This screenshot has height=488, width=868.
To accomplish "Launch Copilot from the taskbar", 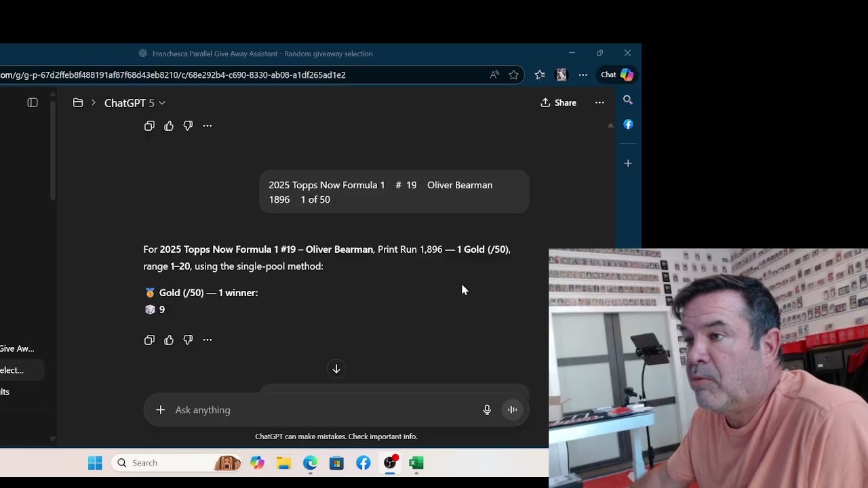I will [x=257, y=463].
